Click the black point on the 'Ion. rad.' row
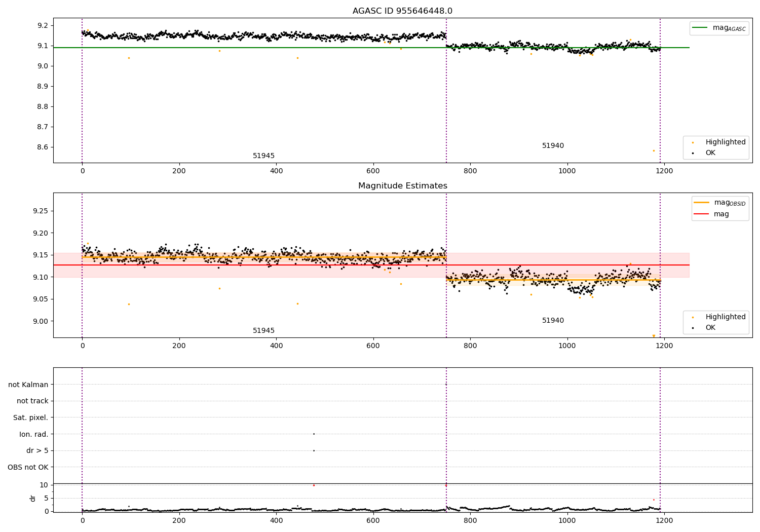 (x=314, y=434)
